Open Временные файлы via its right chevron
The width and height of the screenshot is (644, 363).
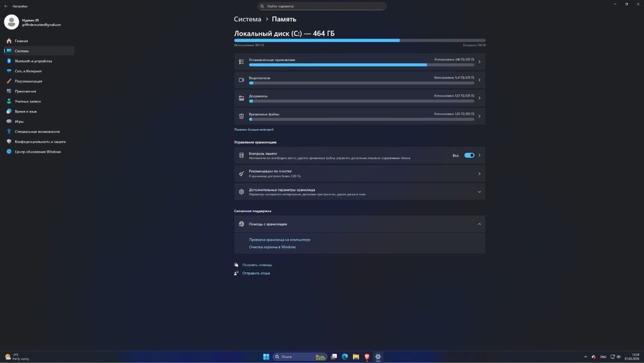[479, 116]
